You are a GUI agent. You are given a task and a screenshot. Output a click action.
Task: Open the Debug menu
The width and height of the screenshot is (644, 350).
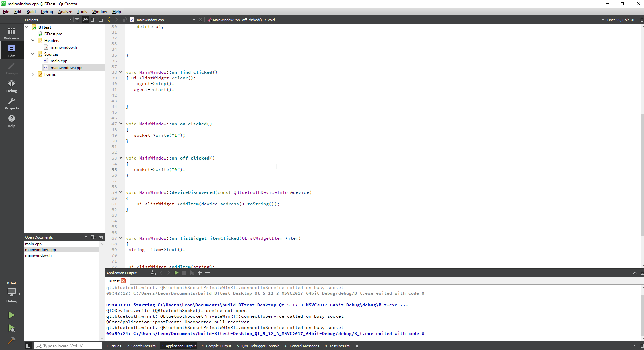pos(47,11)
